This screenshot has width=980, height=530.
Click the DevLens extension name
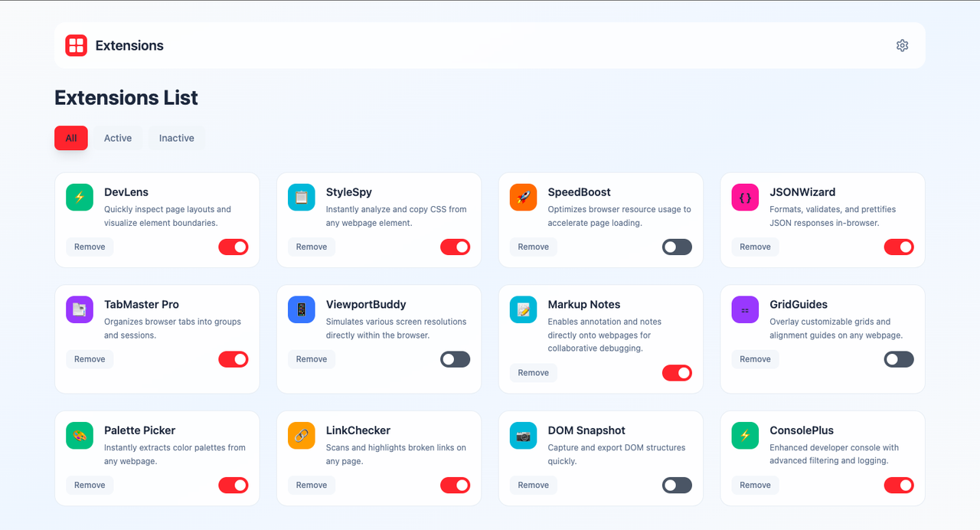[x=126, y=192]
